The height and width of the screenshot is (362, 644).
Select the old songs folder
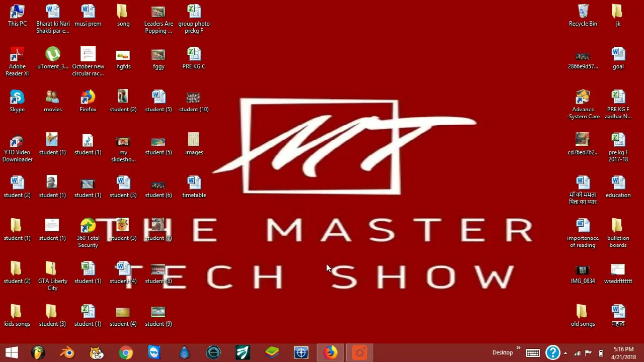(583, 316)
